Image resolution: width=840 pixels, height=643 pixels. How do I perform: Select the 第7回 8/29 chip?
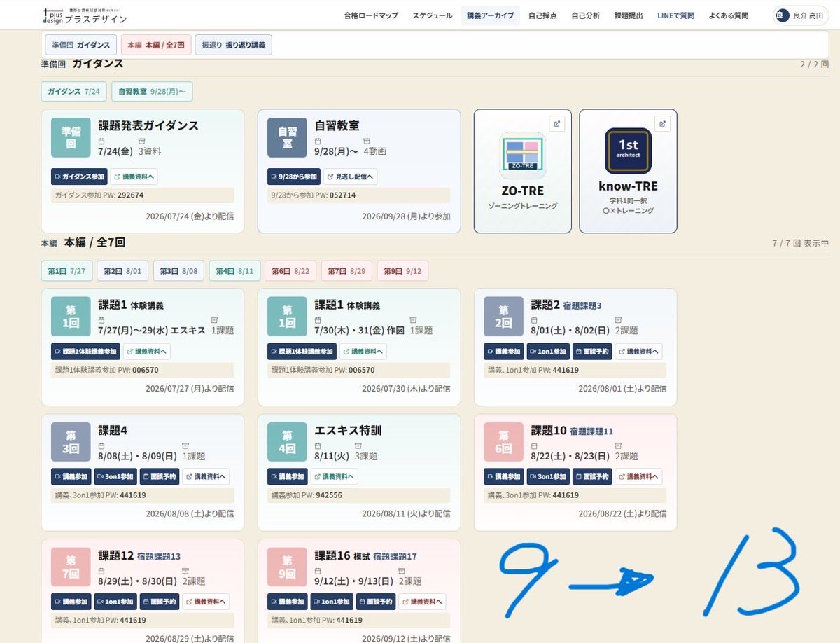(x=346, y=271)
